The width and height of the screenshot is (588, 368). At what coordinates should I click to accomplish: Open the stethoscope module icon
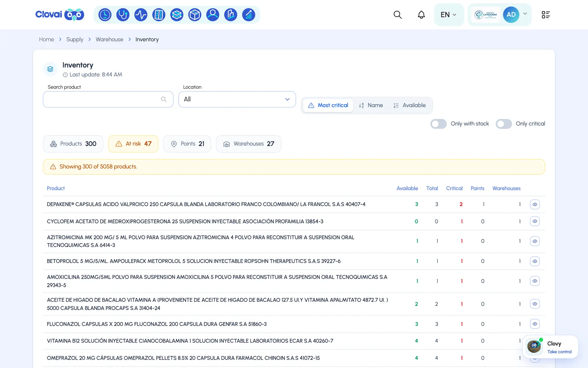pos(123,15)
